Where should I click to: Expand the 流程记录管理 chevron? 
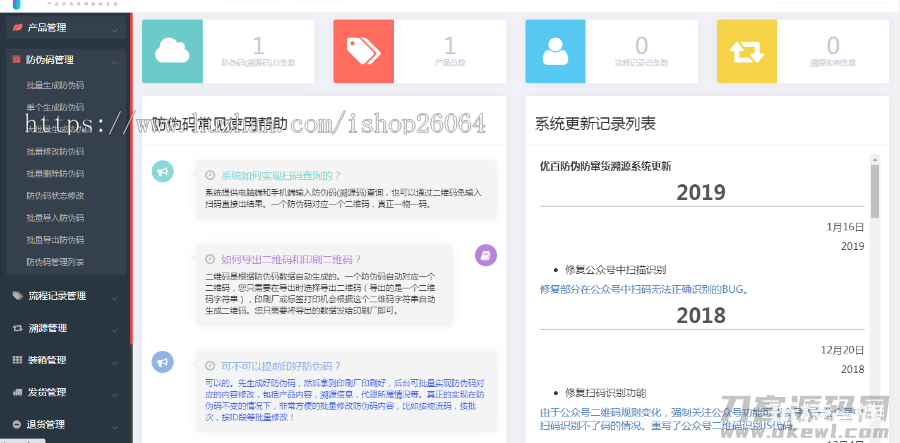click(x=115, y=298)
